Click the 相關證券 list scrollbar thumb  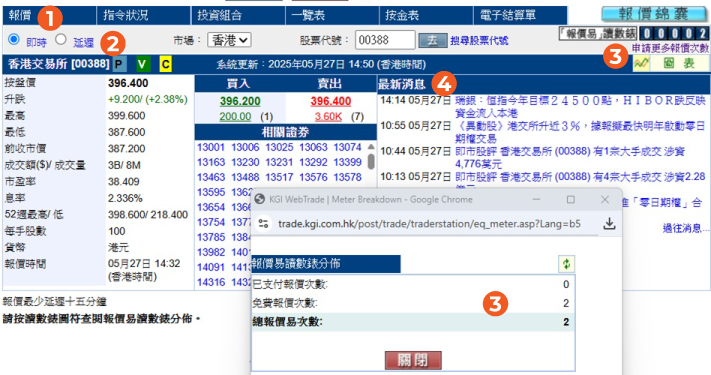point(371,161)
